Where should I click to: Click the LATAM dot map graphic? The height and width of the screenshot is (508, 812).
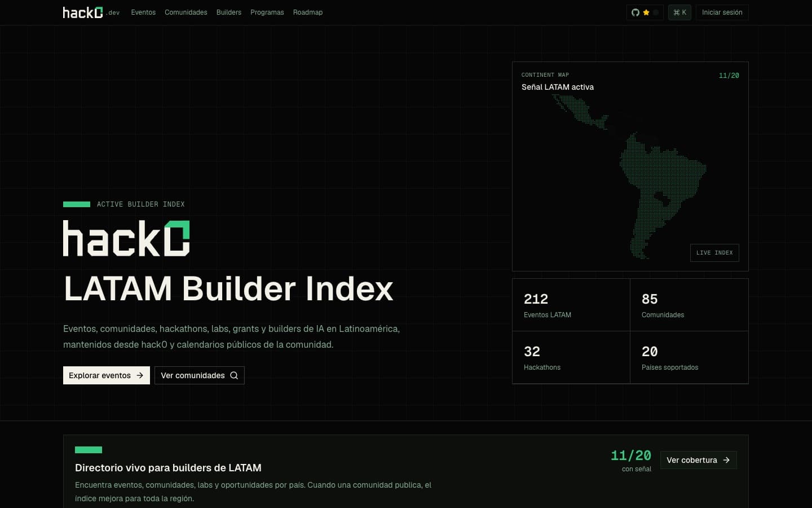coord(630,176)
